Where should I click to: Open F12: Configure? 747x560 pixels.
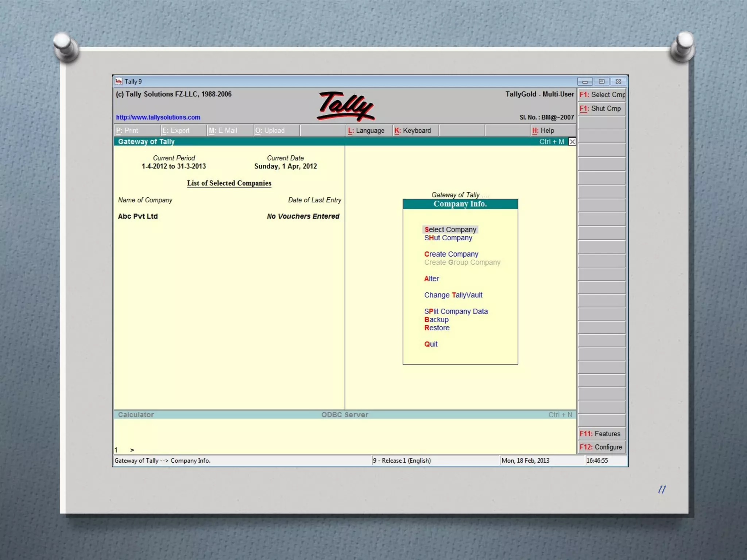pyautogui.click(x=601, y=447)
